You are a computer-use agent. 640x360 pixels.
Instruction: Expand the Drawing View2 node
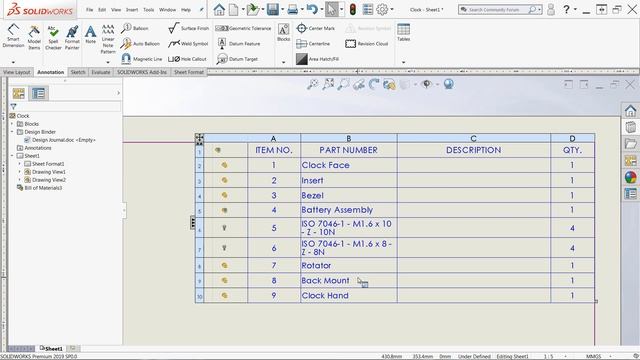click(20, 180)
